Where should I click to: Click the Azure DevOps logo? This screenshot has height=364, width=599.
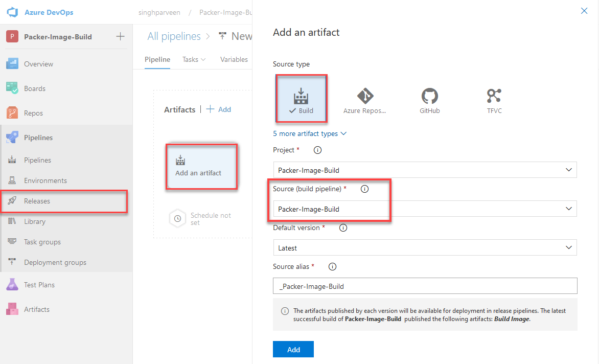click(x=13, y=12)
